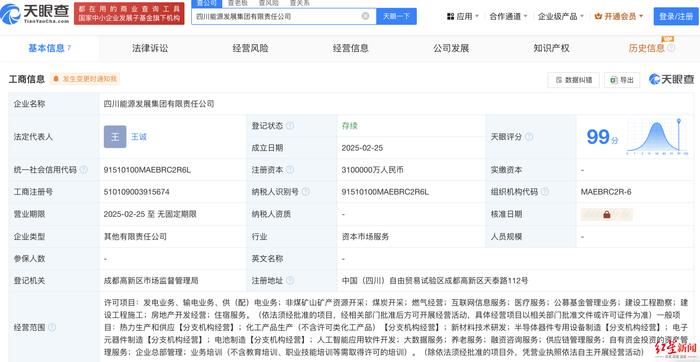Click the 王 avatar thumbnail
700x362 pixels.
[x=115, y=137]
